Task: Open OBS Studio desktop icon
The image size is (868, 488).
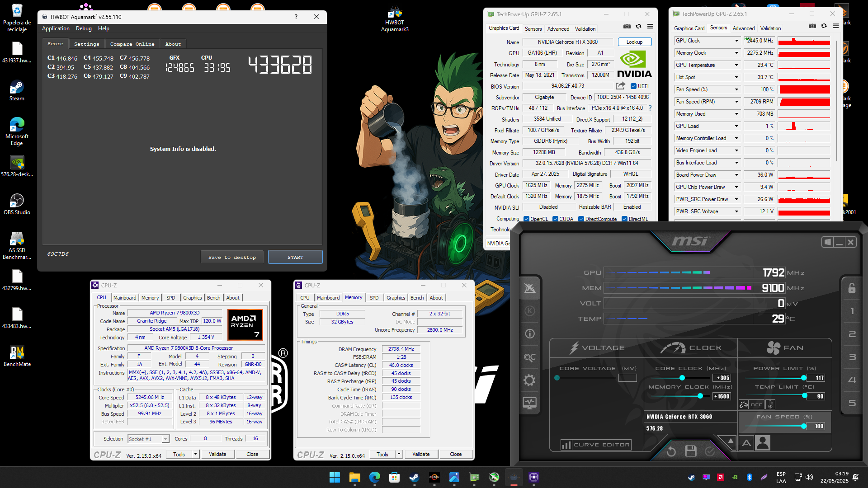Action: [x=17, y=204]
